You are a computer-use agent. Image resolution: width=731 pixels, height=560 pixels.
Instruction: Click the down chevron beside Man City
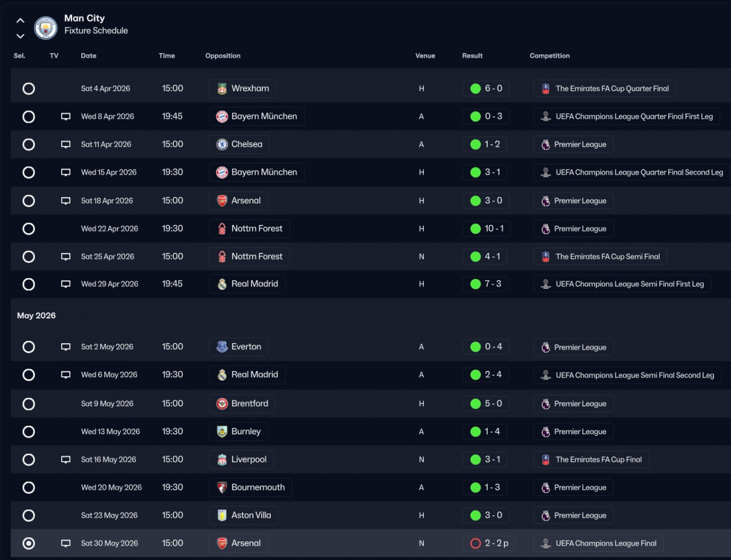tap(20, 36)
